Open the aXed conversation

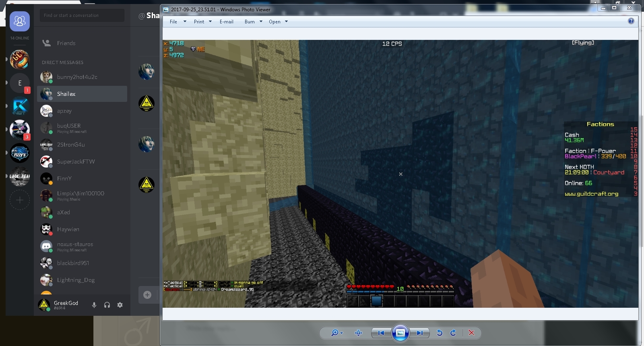[x=82, y=212]
